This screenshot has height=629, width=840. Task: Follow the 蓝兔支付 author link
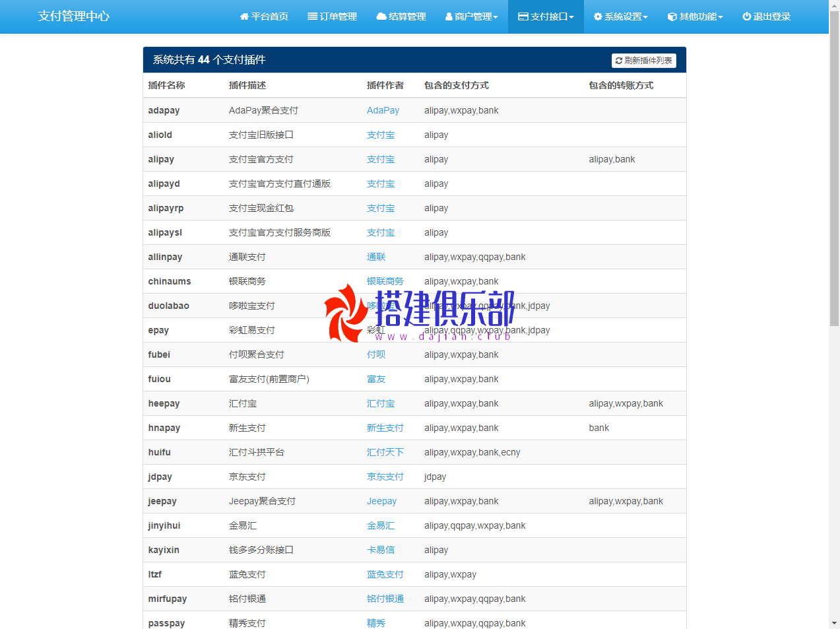coord(385,574)
